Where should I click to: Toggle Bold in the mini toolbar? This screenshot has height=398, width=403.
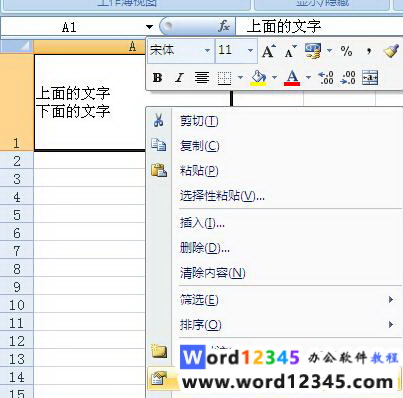[x=157, y=78]
